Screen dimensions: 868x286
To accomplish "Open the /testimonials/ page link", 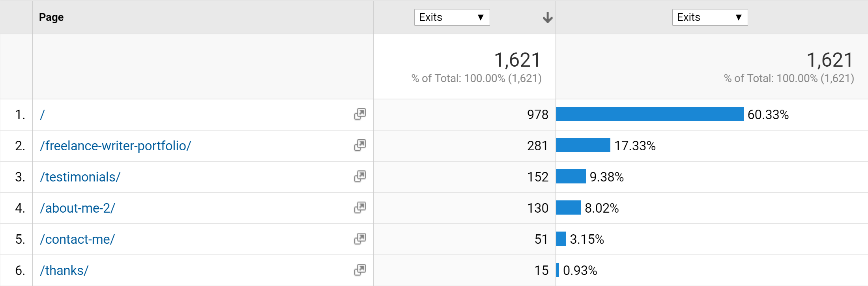I will coord(80,177).
